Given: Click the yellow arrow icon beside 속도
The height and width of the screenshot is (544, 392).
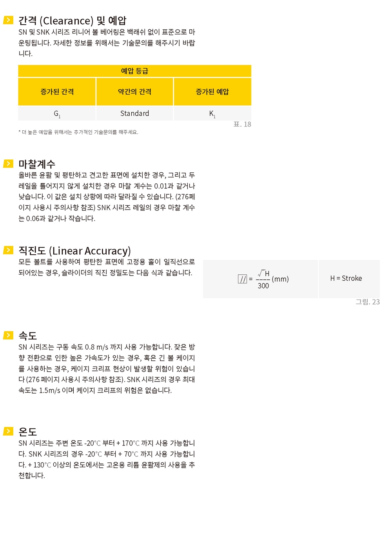Looking at the screenshot, I should click(8, 335).
